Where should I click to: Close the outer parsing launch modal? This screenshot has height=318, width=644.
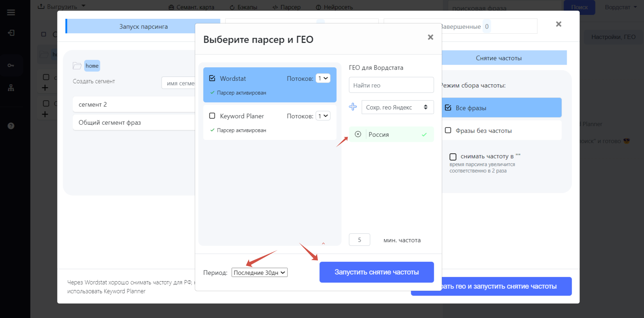(559, 24)
